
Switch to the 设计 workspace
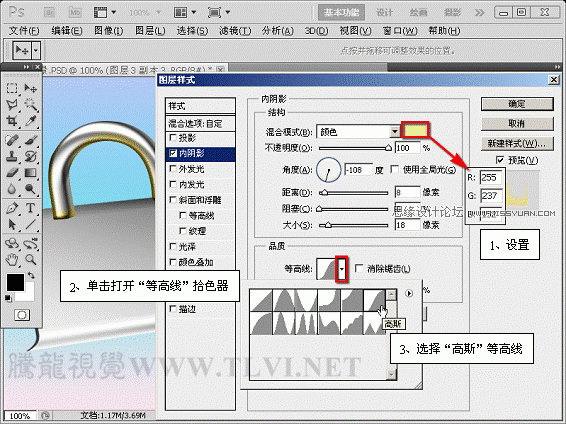pyautogui.click(x=384, y=13)
